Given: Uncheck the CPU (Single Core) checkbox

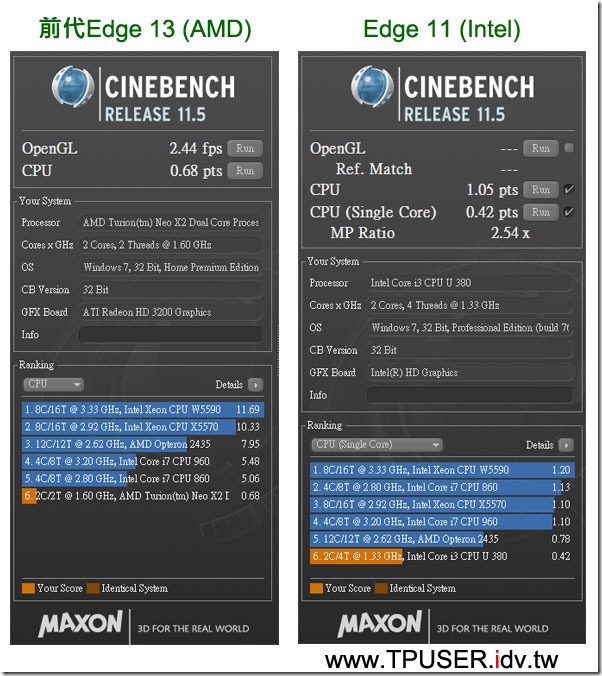Looking at the screenshot, I should (569, 212).
